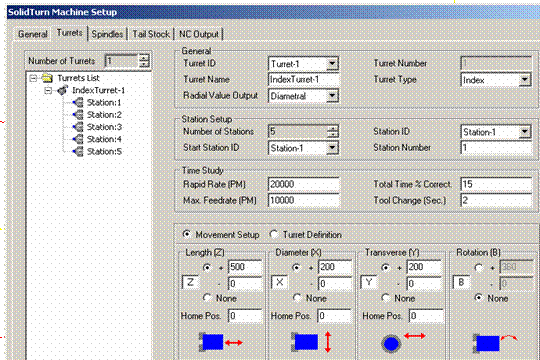Click the Length (Z) movement diagram icon
540x360 pixels.
[x=221, y=342]
